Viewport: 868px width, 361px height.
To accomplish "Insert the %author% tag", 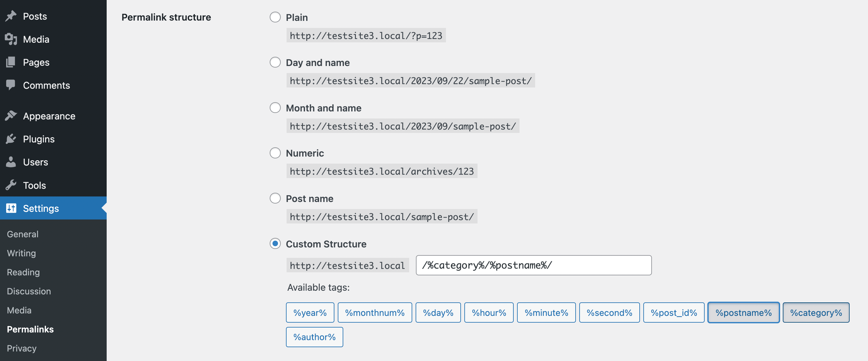I will pos(314,337).
